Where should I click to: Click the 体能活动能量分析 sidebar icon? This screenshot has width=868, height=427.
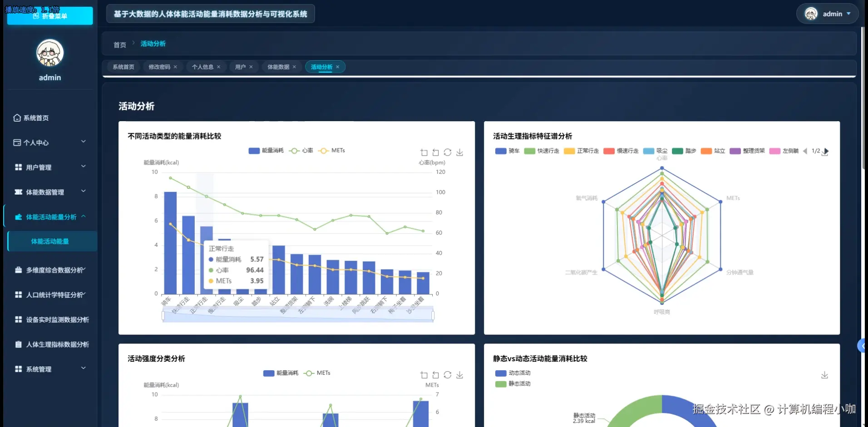coord(18,217)
